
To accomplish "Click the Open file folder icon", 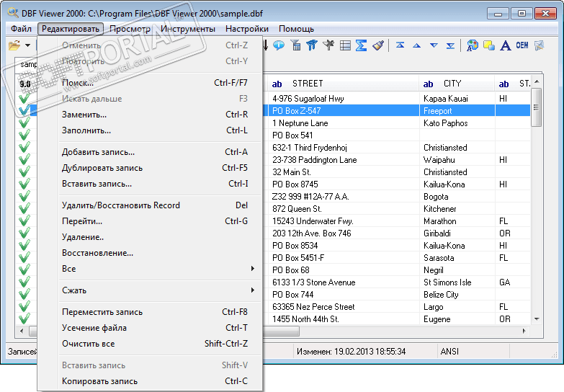I will 14,45.
